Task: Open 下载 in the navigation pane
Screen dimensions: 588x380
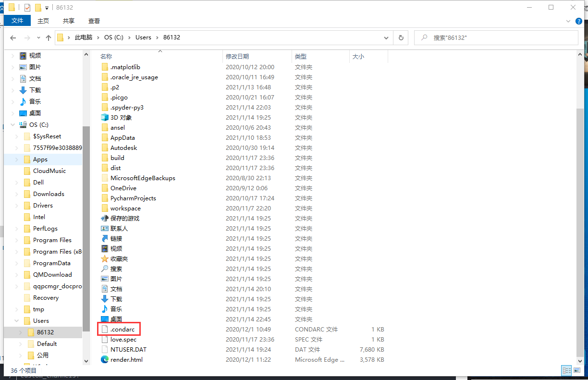Action: pos(35,90)
